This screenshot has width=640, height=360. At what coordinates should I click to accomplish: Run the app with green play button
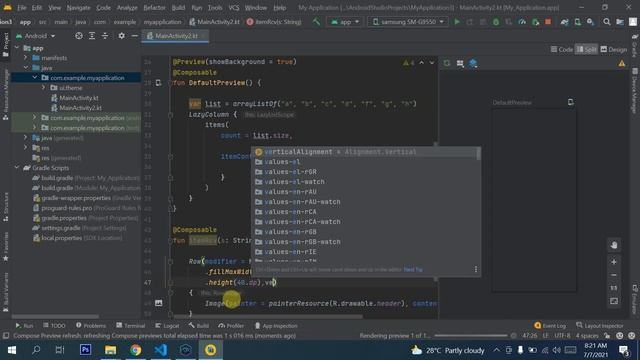[x=457, y=22]
